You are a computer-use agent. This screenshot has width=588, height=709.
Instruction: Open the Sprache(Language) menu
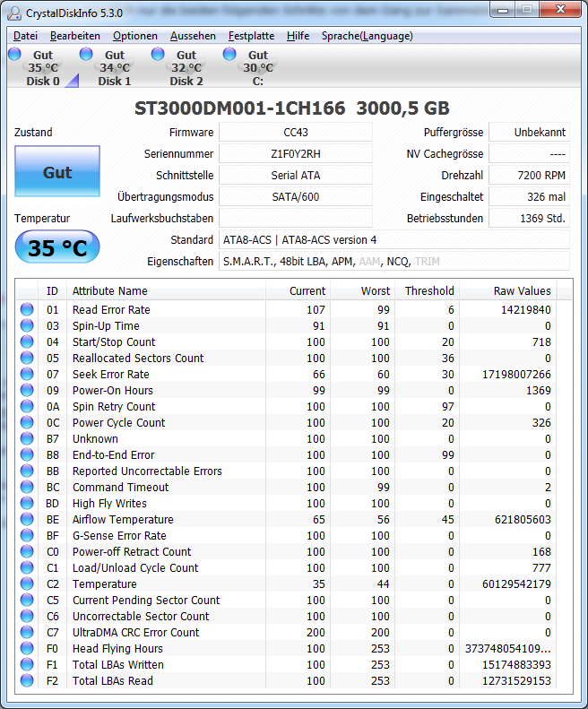tap(367, 36)
